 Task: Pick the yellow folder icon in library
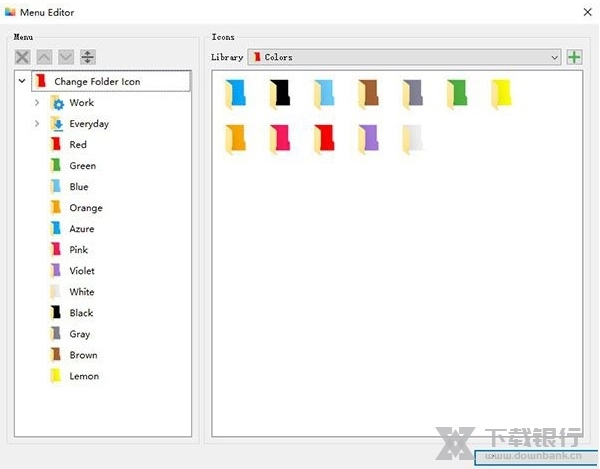click(501, 94)
